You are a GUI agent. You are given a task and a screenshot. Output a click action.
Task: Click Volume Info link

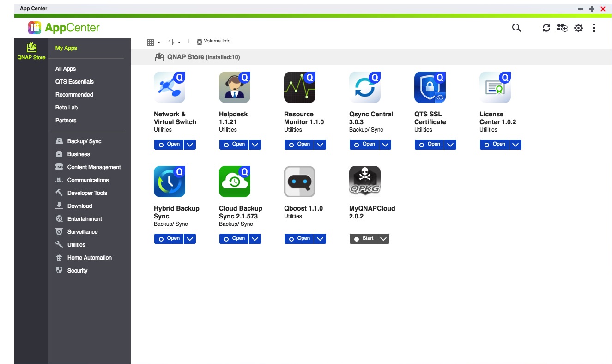point(217,41)
